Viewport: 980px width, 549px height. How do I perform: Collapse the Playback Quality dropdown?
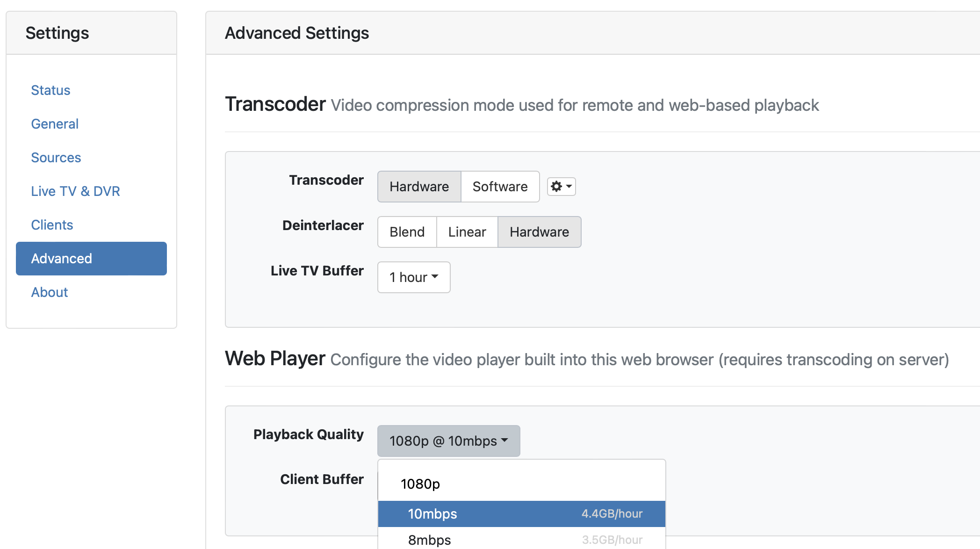(x=448, y=441)
